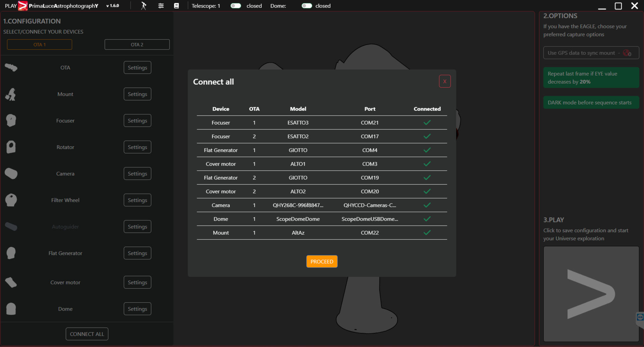Open Settings for Rotator

[x=138, y=147]
